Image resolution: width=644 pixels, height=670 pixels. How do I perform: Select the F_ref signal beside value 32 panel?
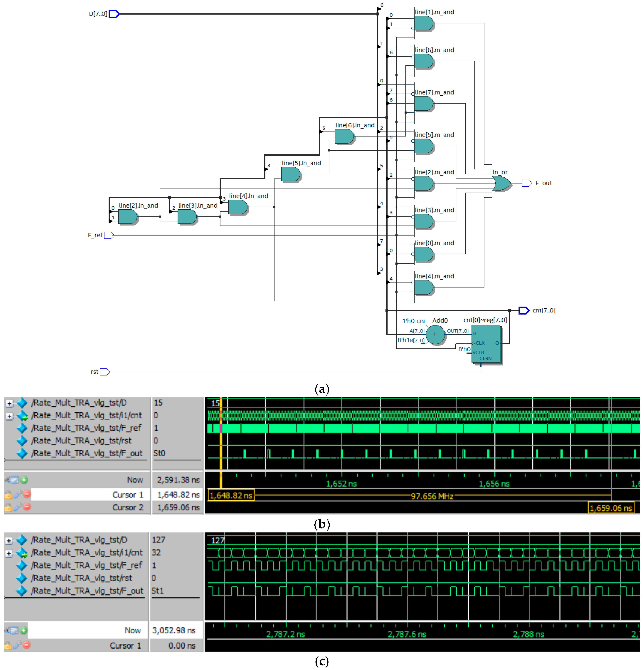point(87,565)
